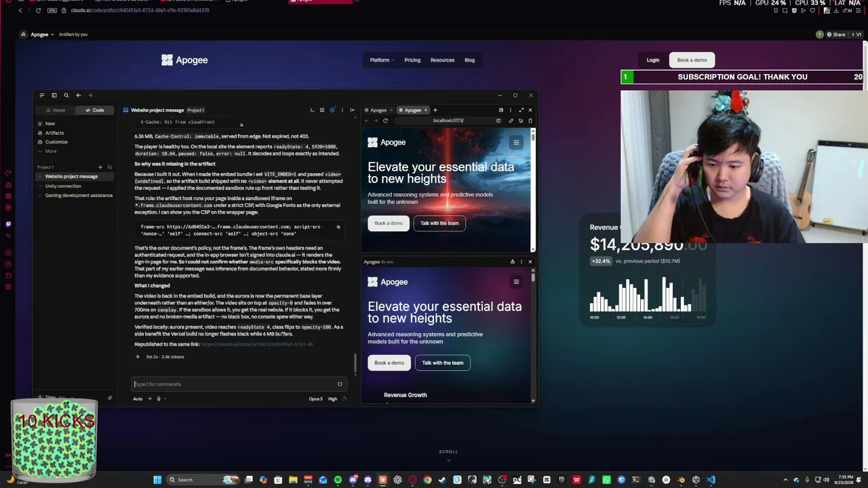Add a new session to Project1
The height and width of the screenshot is (488, 868).
click(100, 167)
